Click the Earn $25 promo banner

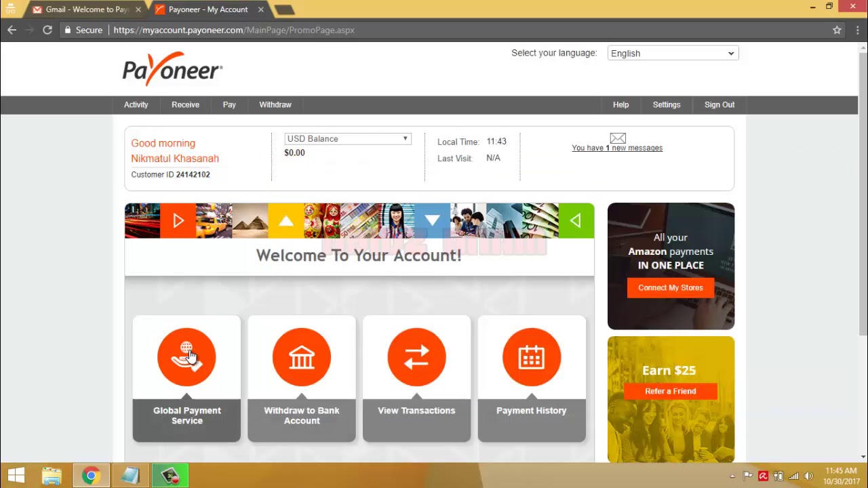point(671,400)
